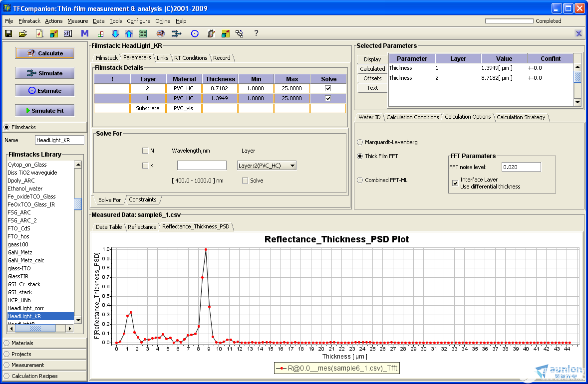Click the green list toolbar icon
Viewport: 588px width, 384px height.
coord(143,33)
